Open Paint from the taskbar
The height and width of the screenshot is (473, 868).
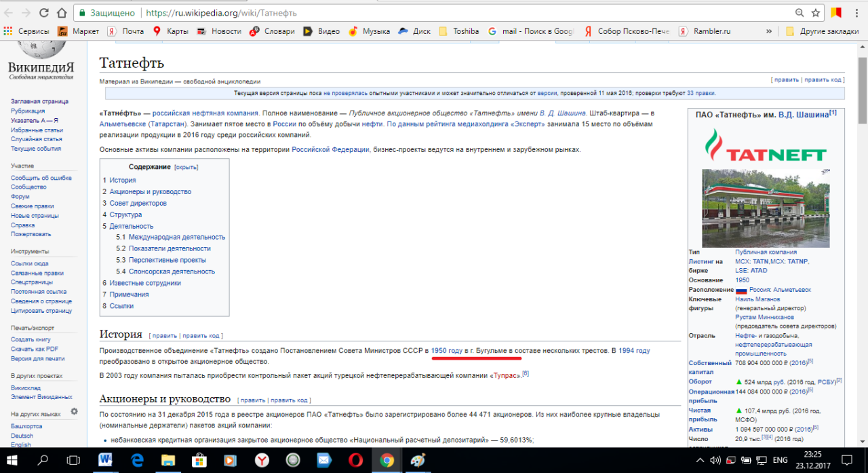(418, 460)
